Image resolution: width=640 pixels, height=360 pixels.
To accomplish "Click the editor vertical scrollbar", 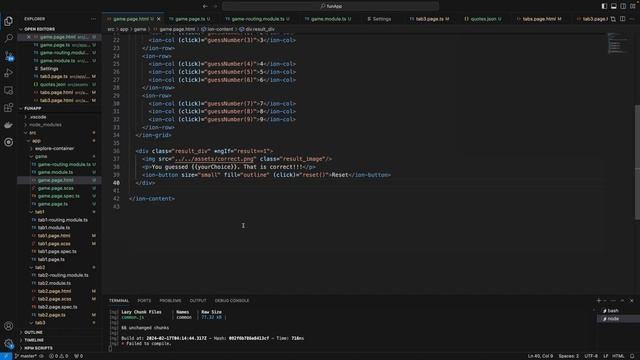I will [637, 163].
